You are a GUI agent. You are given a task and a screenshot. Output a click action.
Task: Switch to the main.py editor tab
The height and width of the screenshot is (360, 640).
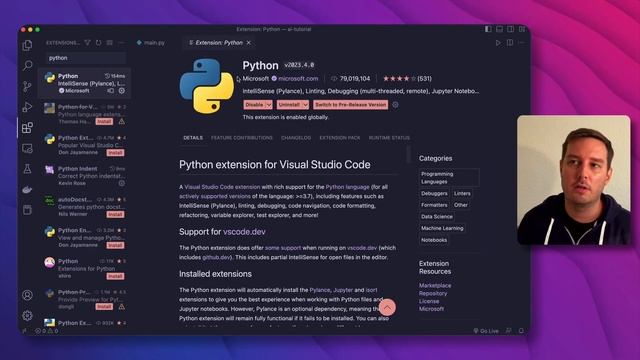pyautogui.click(x=151, y=42)
